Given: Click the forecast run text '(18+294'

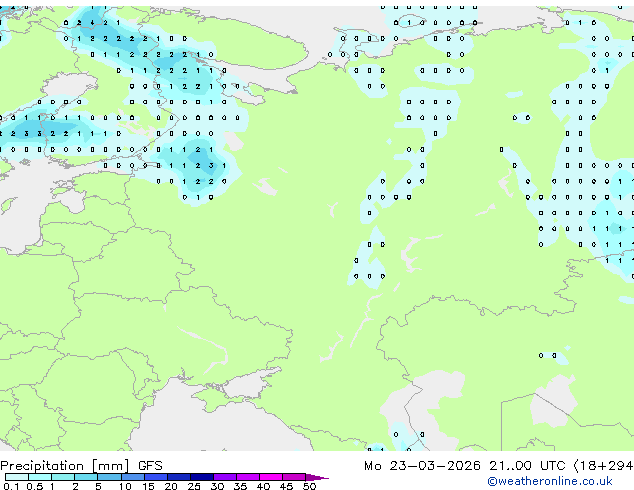Looking at the screenshot, I should [603, 466].
